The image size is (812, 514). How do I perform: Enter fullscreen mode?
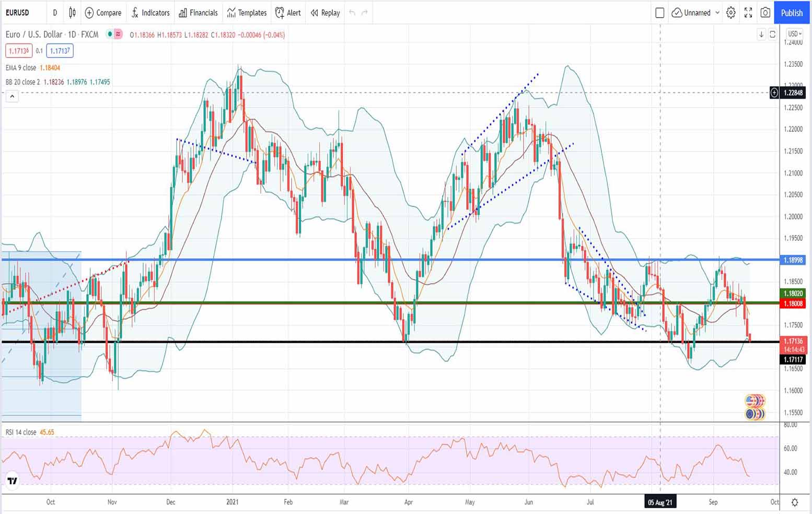click(x=748, y=13)
